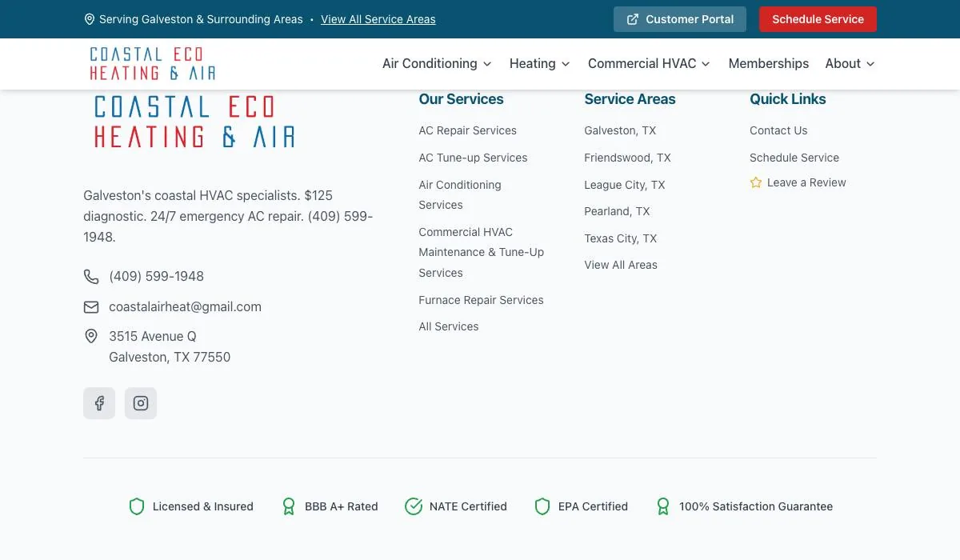Click the star icon next to Leave a Review

click(756, 182)
